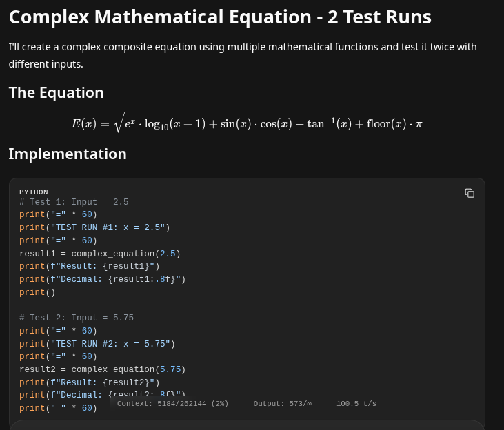Click the print(f"Result: {result2}") line

90,383
